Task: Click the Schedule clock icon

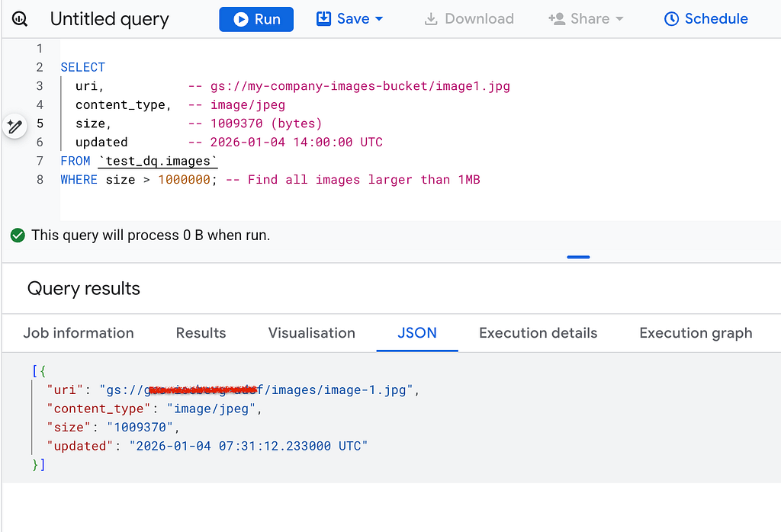Action: tap(671, 19)
